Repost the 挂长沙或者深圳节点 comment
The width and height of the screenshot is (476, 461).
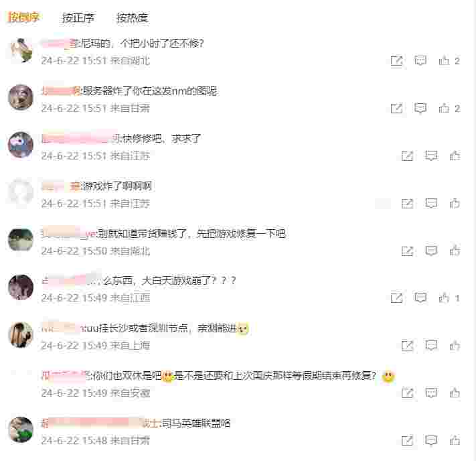[x=407, y=346]
